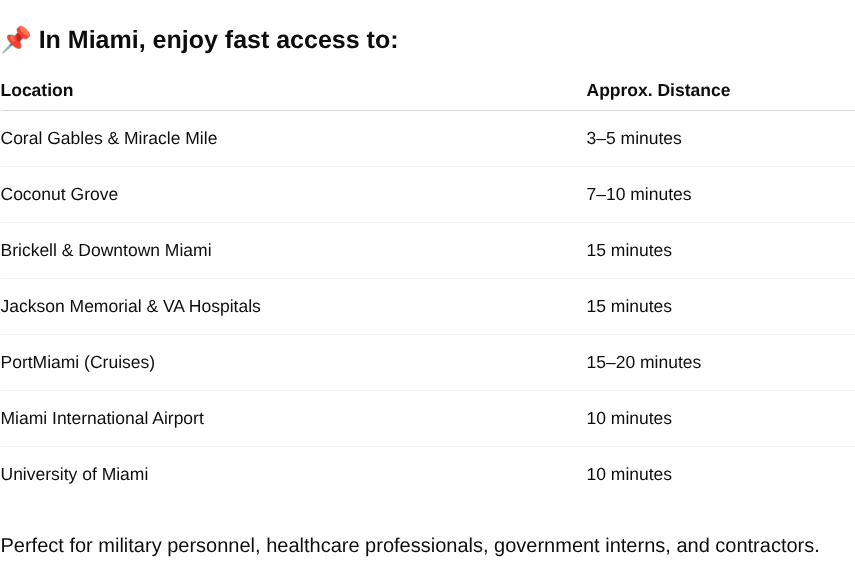Click the PortMiami (Cruises) location cell
Screen dimensions: 855x585
coord(78,363)
